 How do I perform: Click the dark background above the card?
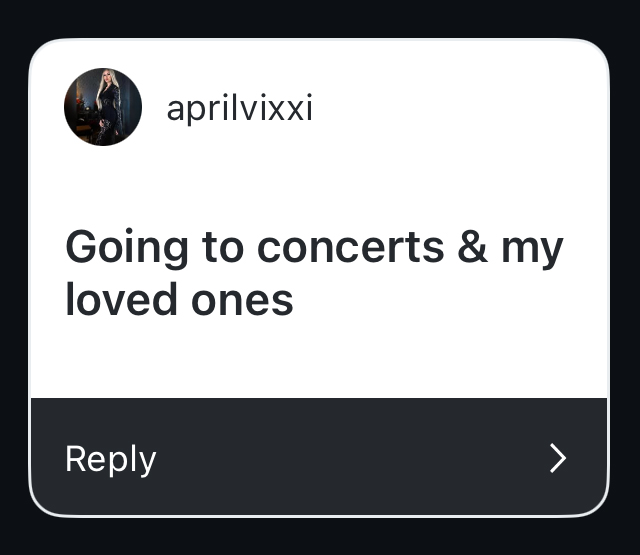(320, 18)
